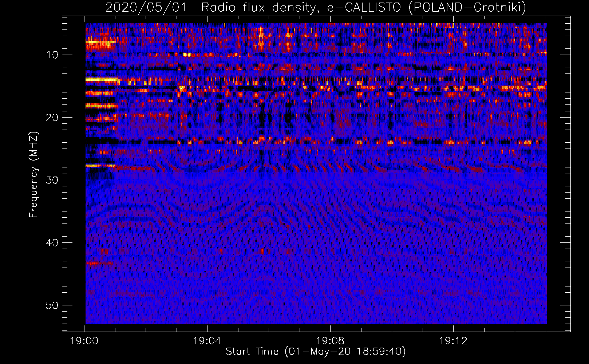This screenshot has height=364, width=589.
Task: Click the date '2020/05/01' in the title
Action: 146,7
